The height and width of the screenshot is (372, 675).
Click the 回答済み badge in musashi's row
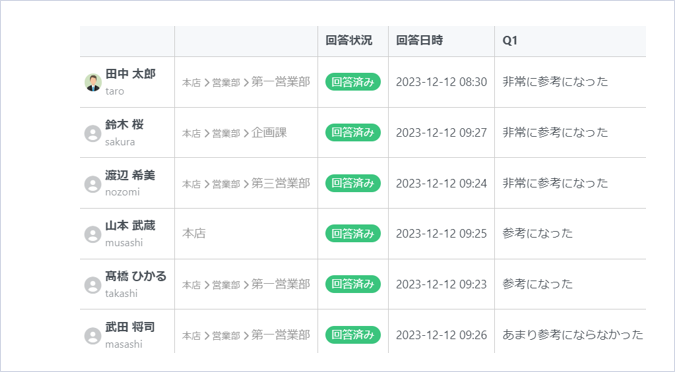(353, 233)
